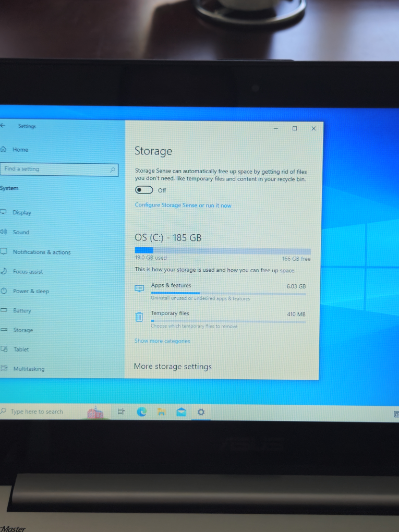Image resolution: width=399 pixels, height=532 pixels.
Task: Open Mail app from the taskbar
Action: tap(181, 412)
